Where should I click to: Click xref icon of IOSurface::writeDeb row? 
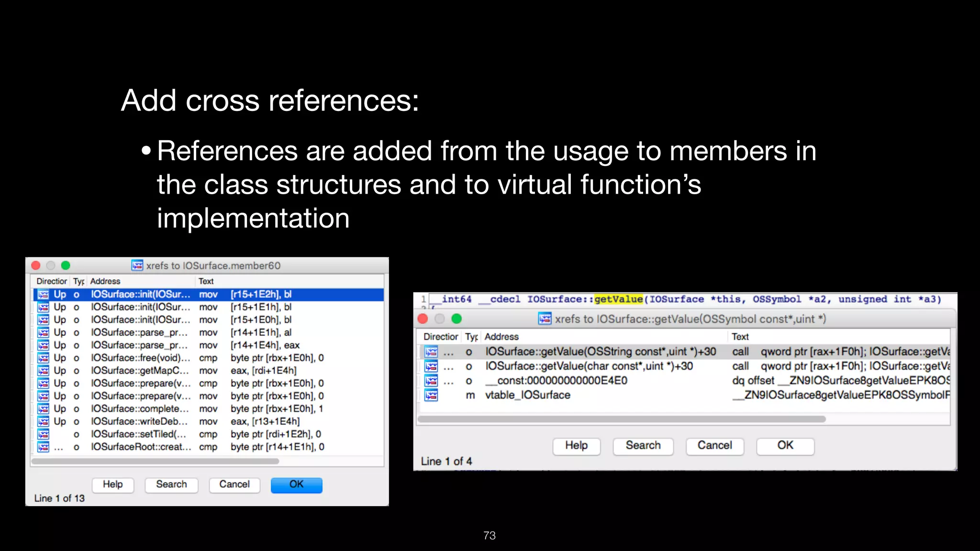pyautogui.click(x=43, y=421)
